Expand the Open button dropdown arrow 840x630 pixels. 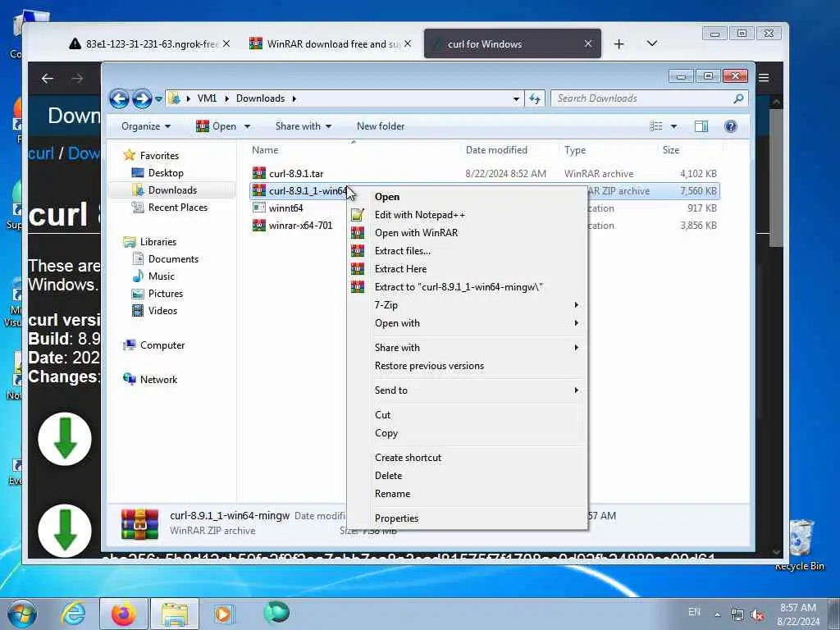[x=247, y=126]
